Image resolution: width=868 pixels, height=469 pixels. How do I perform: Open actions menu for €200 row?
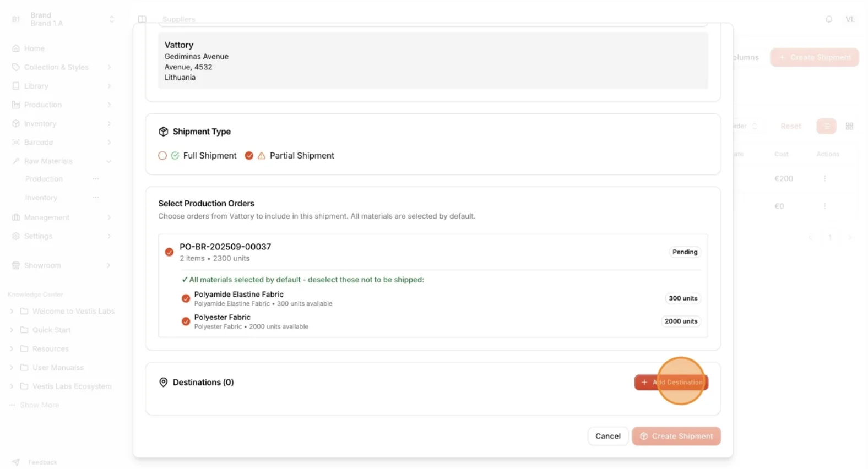[824, 178]
